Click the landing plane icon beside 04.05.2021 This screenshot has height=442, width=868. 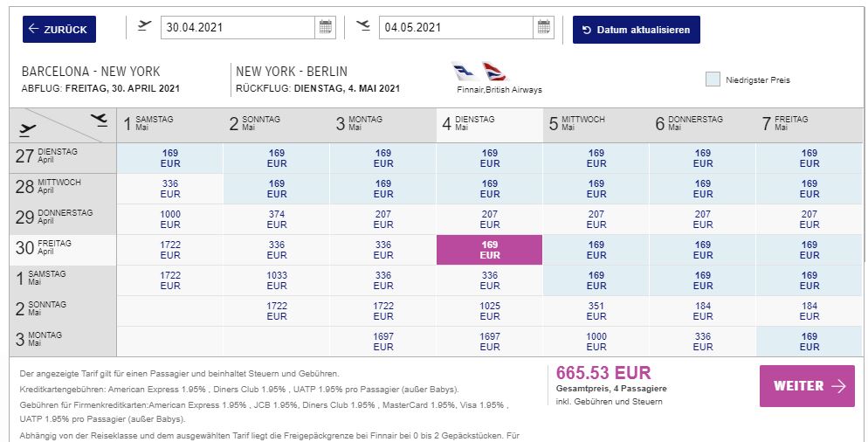(x=363, y=25)
